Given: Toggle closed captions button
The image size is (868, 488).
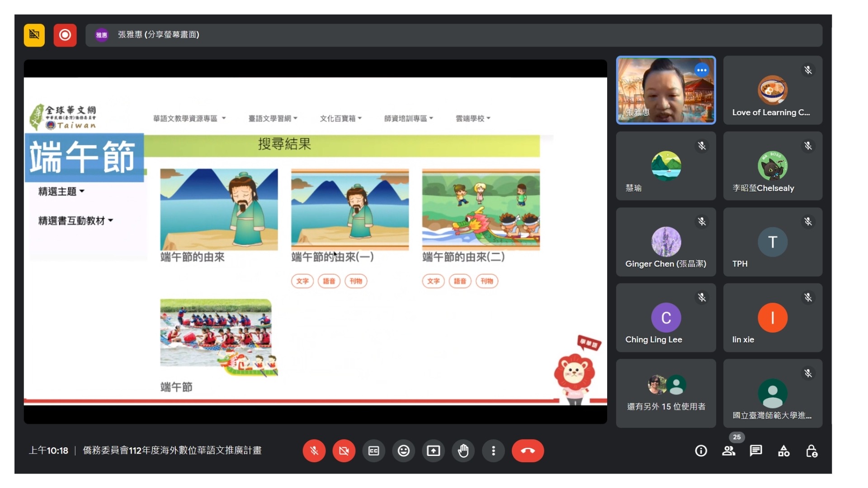Looking at the screenshot, I should [x=373, y=450].
